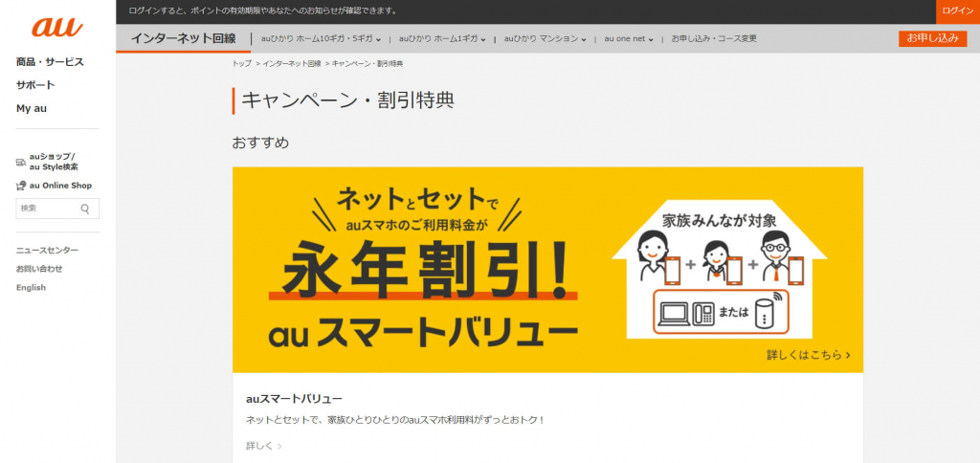The width and height of the screenshot is (980, 463).
Task: Click the ネットとセットで description text
Action: (395, 420)
